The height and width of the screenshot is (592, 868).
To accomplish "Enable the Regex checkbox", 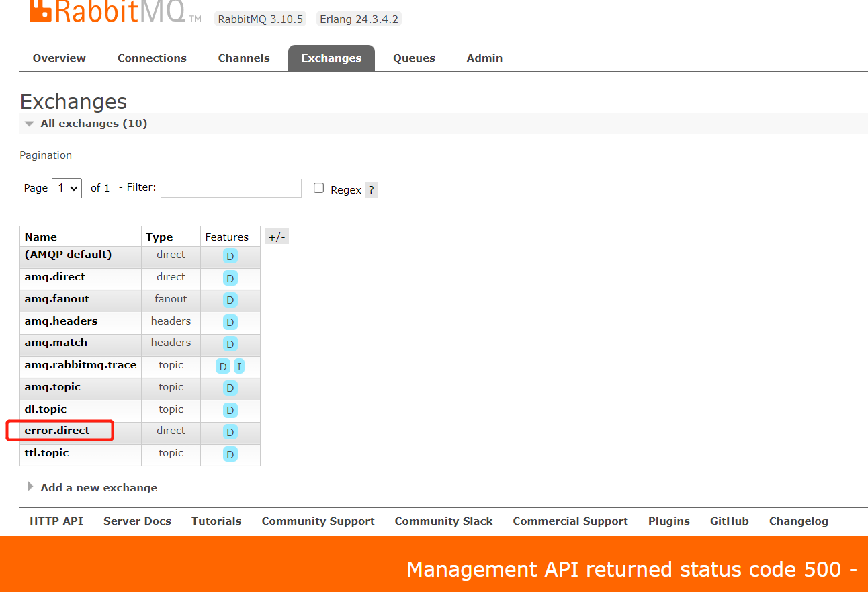I will (319, 188).
